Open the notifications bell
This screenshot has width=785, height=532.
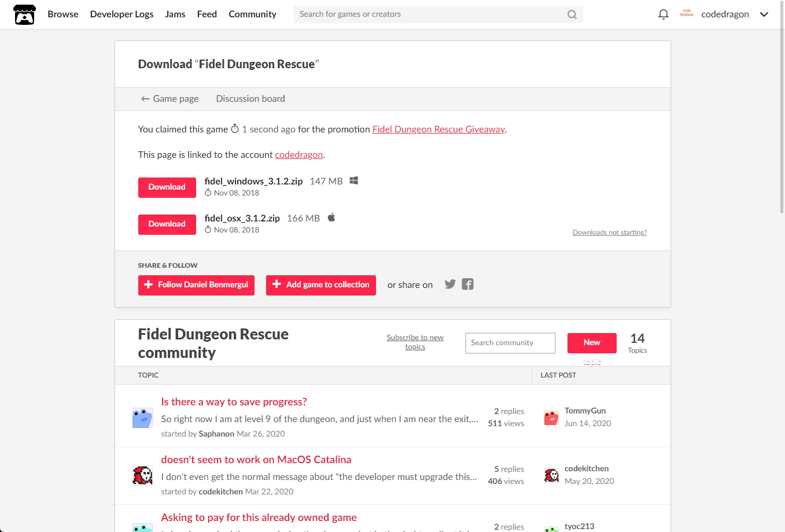pyautogui.click(x=664, y=14)
